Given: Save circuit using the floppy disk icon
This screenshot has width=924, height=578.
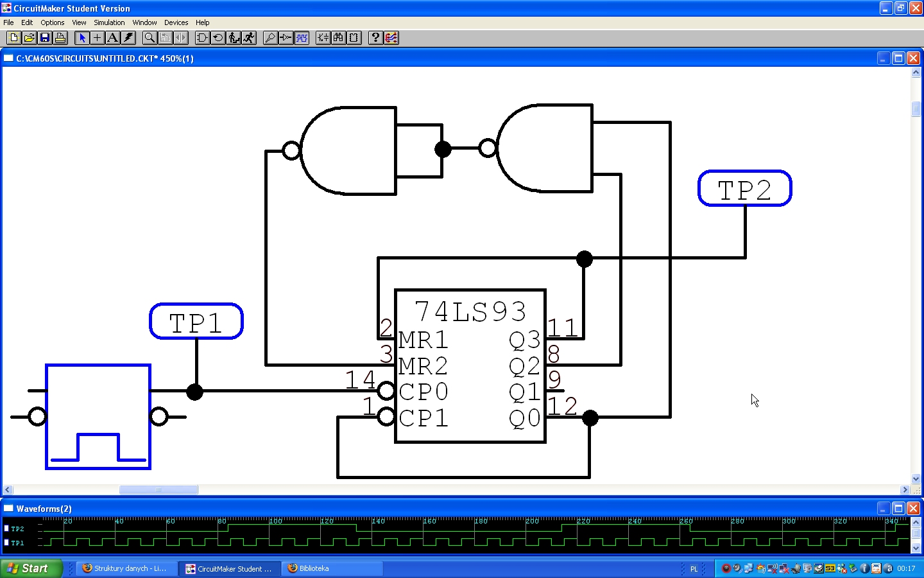Looking at the screenshot, I should click(x=44, y=38).
